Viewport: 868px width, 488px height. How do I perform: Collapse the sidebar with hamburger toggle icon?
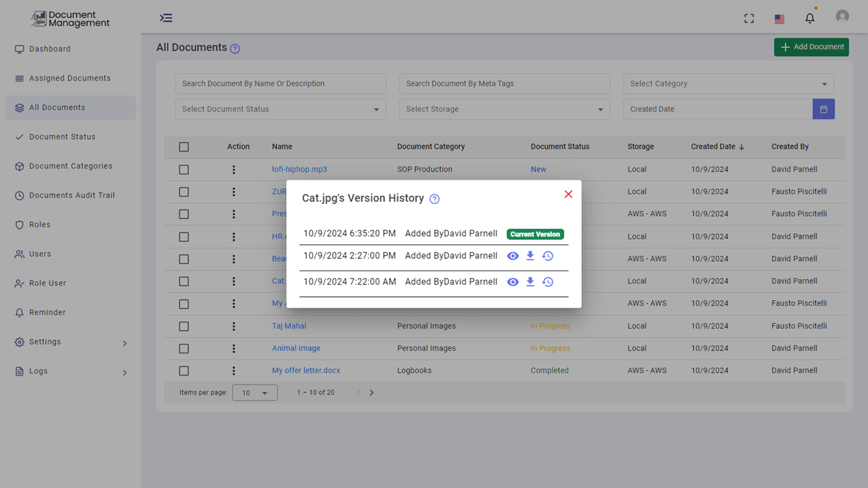click(x=166, y=18)
